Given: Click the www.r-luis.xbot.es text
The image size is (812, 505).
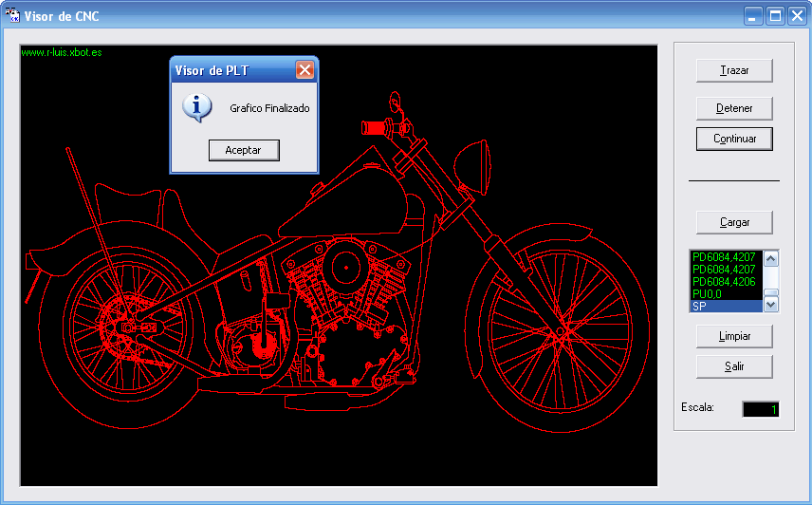Looking at the screenshot, I should coord(62,52).
